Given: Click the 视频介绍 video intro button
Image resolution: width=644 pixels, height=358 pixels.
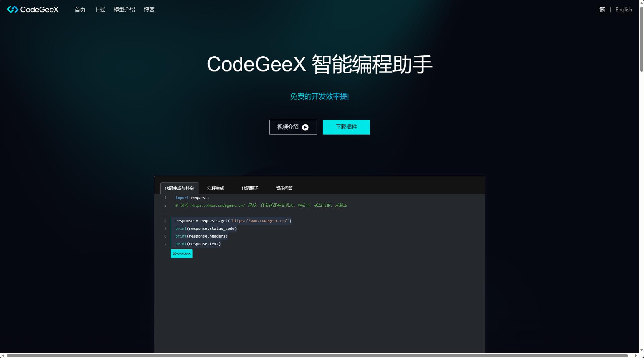Looking at the screenshot, I should click(292, 127).
